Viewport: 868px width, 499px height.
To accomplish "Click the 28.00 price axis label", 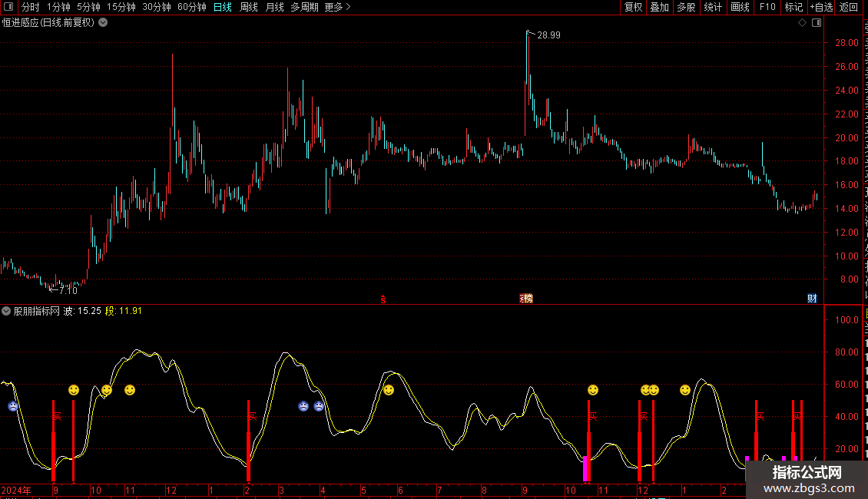I will (846, 42).
